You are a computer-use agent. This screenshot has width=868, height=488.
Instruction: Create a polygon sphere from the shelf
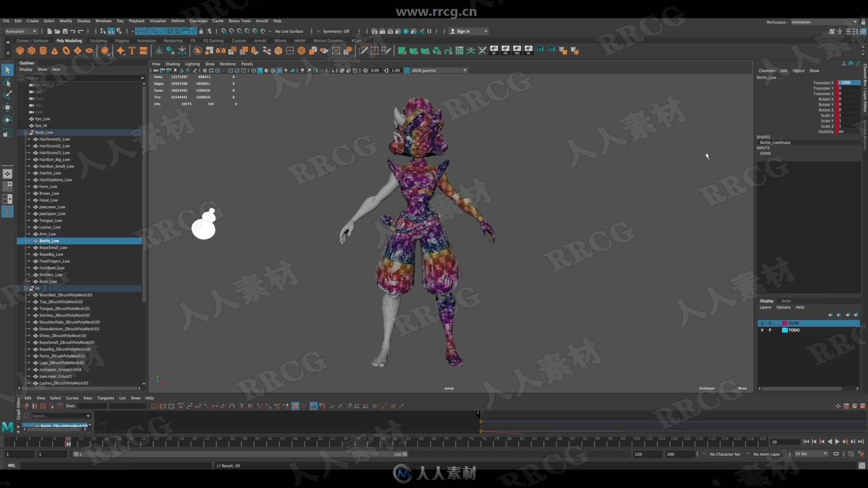20,51
